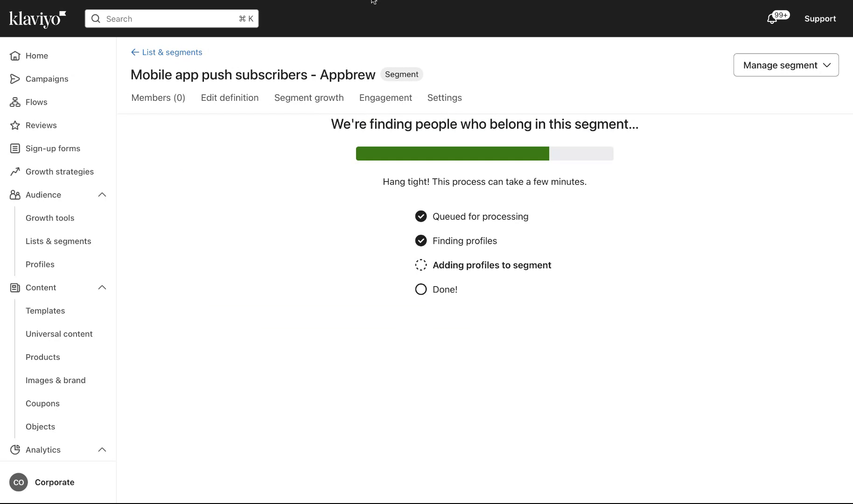
Task: Open Sign-up forms
Action: coord(53,148)
